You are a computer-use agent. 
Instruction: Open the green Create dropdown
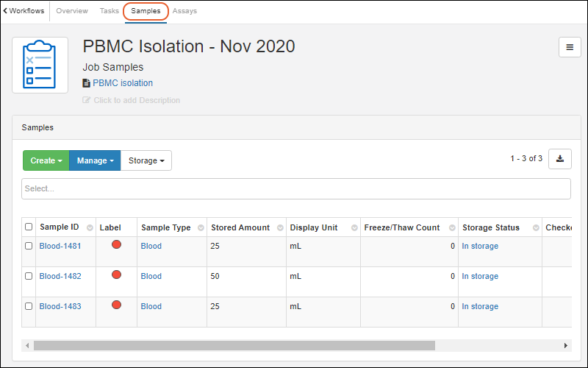pos(46,160)
